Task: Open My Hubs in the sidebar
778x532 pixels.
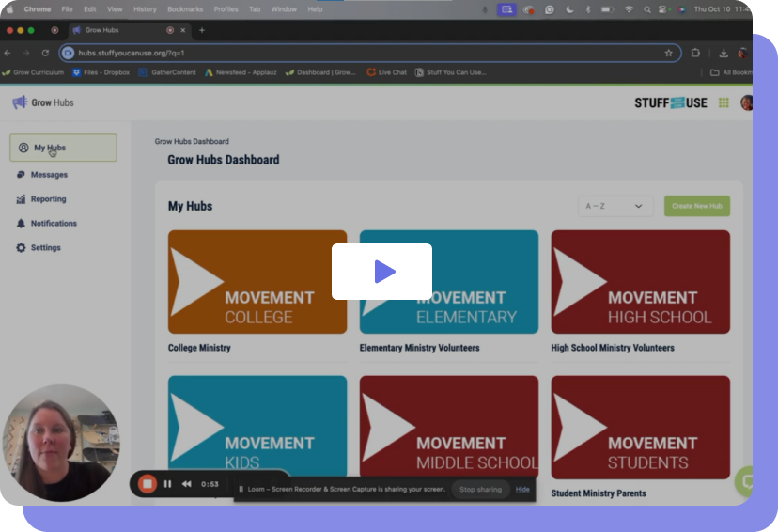Action: (x=63, y=148)
